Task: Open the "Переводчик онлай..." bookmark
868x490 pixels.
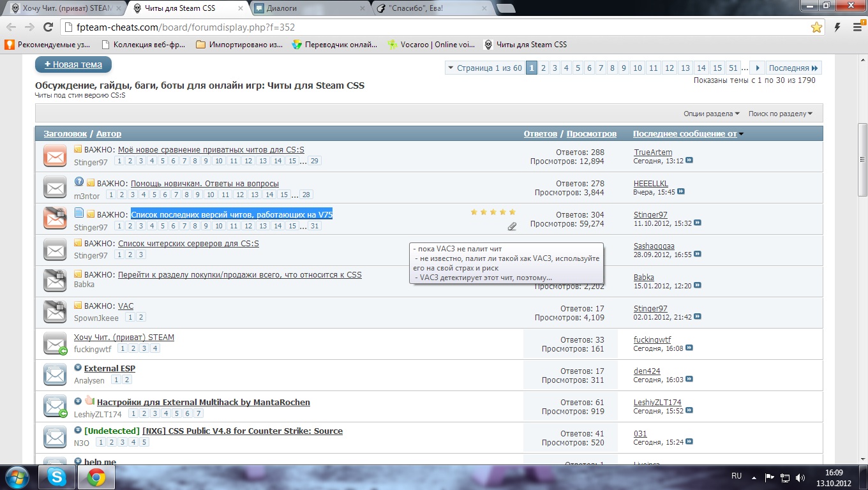Action: pyautogui.click(x=335, y=45)
